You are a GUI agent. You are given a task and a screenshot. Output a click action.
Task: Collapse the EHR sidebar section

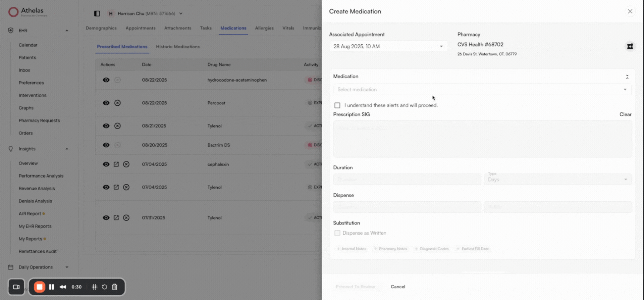pos(67,31)
